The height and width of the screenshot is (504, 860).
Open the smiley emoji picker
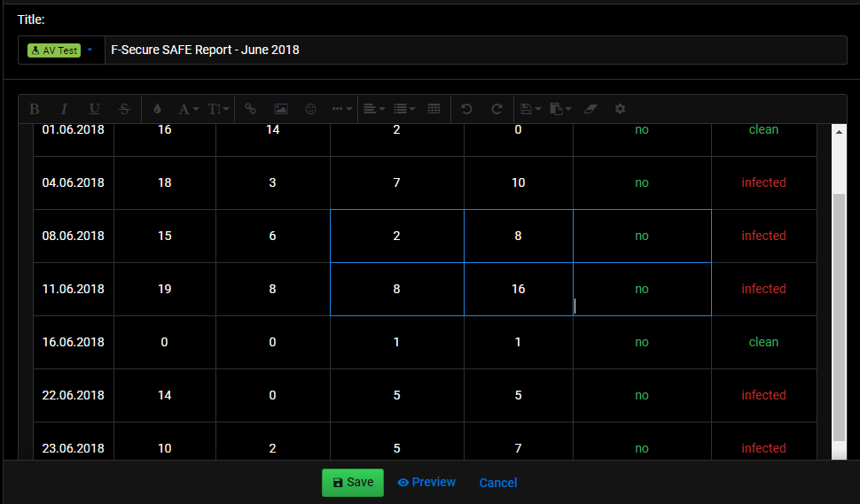[x=311, y=109]
